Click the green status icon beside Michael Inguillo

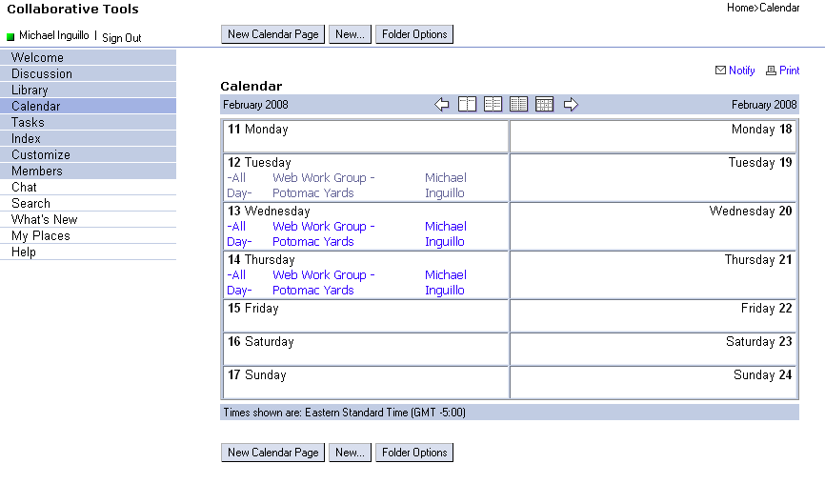click(x=10, y=37)
